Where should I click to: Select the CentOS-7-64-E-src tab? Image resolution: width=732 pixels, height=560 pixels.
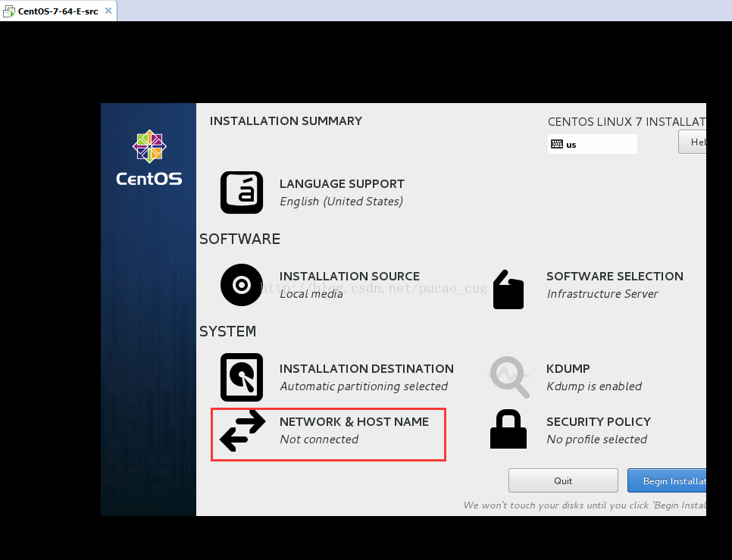(x=58, y=11)
